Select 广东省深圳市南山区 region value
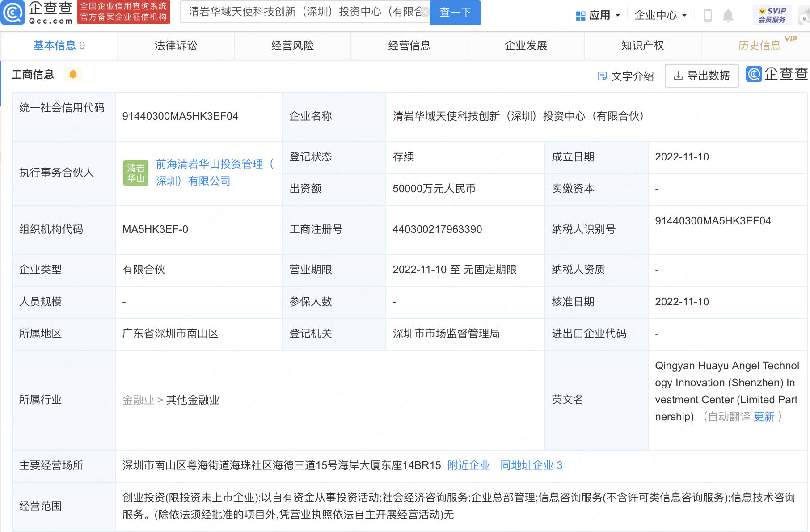 [x=170, y=334]
